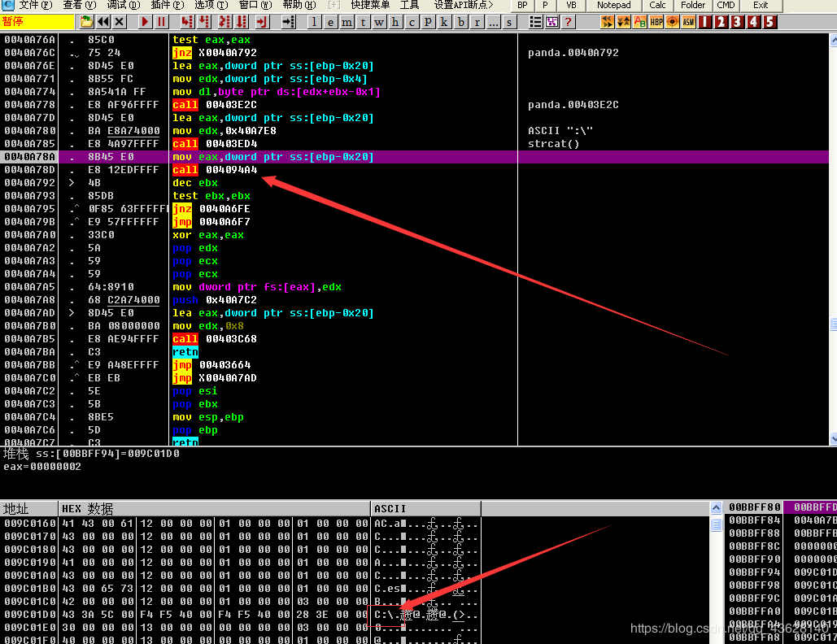Image resolution: width=837 pixels, height=644 pixels.
Task: Click the Folder shortcut button
Action: (693, 6)
